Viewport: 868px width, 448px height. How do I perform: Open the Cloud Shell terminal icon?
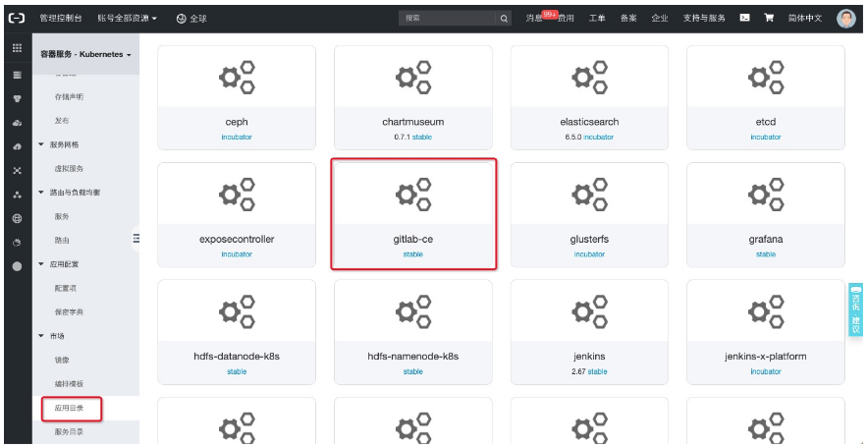[x=745, y=18]
